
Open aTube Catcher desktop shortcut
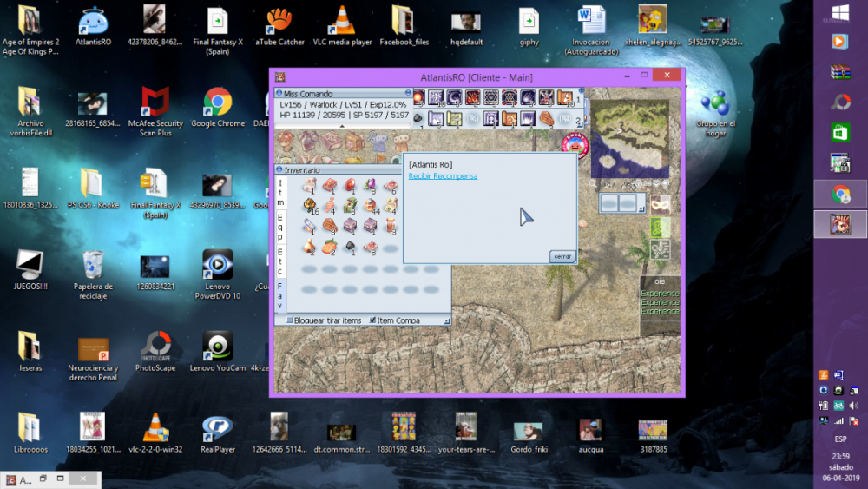click(279, 26)
